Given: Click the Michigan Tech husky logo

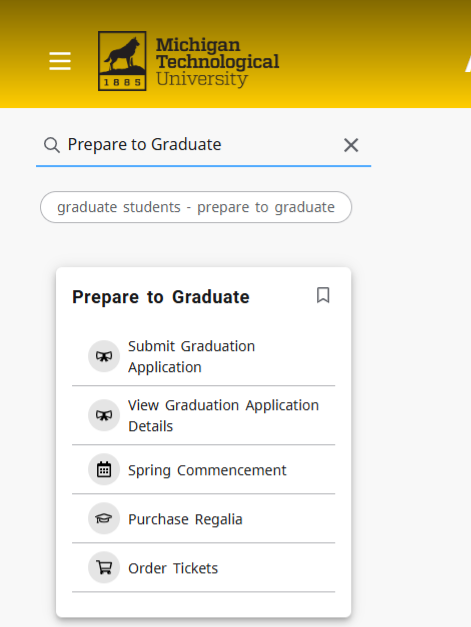Looking at the screenshot, I should point(122,61).
